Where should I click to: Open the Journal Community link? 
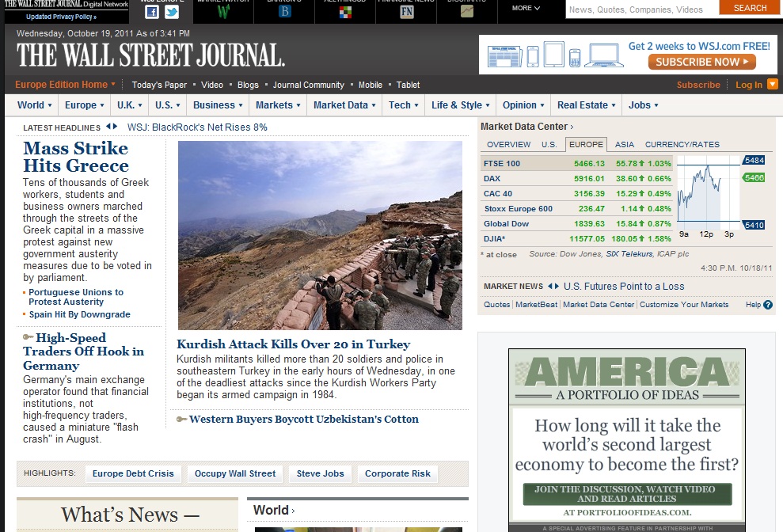click(308, 85)
